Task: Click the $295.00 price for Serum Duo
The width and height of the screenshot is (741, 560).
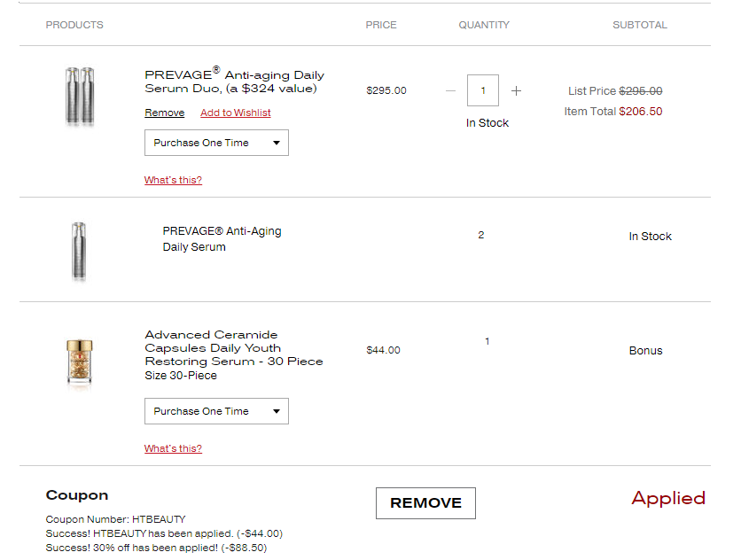Action: pos(386,90)
